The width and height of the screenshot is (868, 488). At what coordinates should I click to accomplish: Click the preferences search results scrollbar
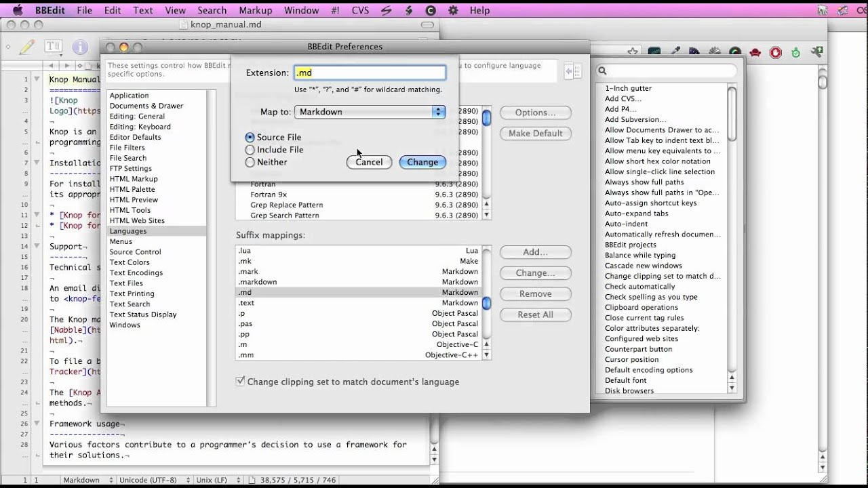point(732,237)
